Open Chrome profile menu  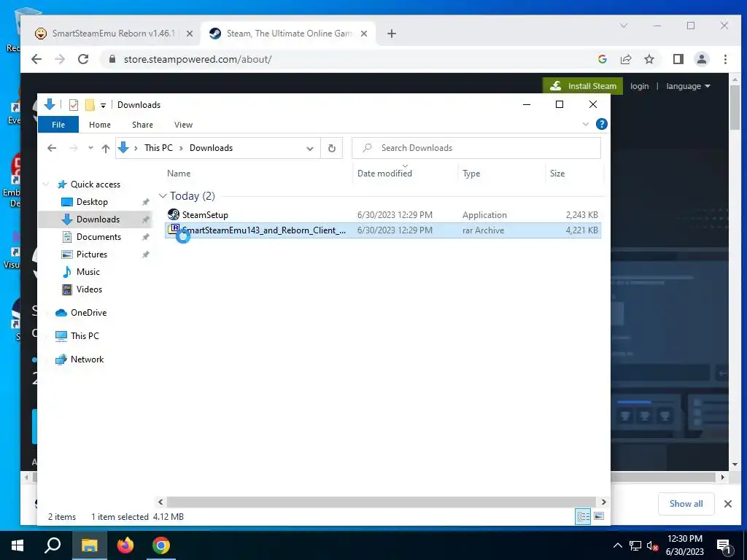[x=701, y=59]
